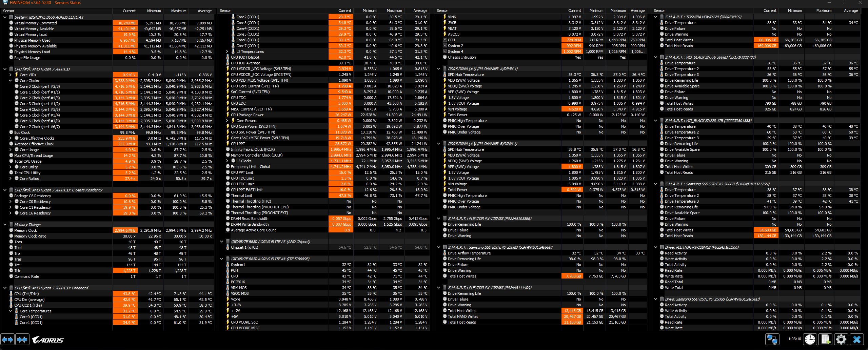
Task: Expand Core C6 Residency
Action: tap(10, 213)
